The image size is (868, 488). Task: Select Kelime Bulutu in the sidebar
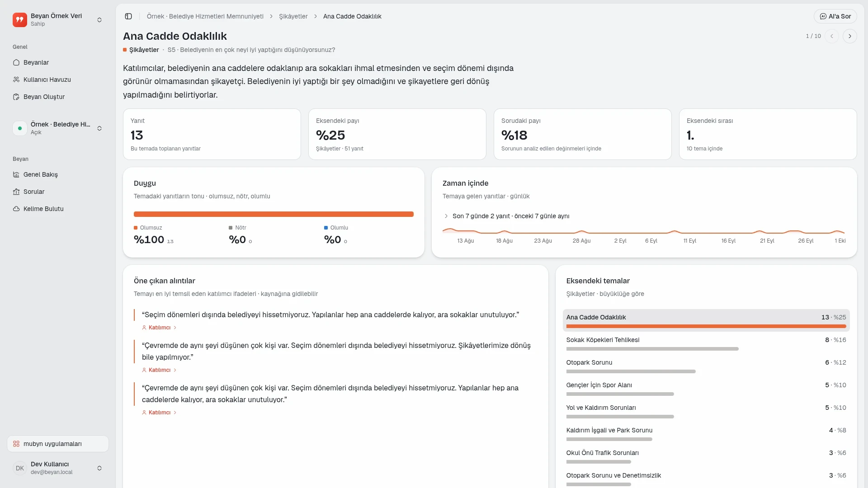(x=58, y=209)
